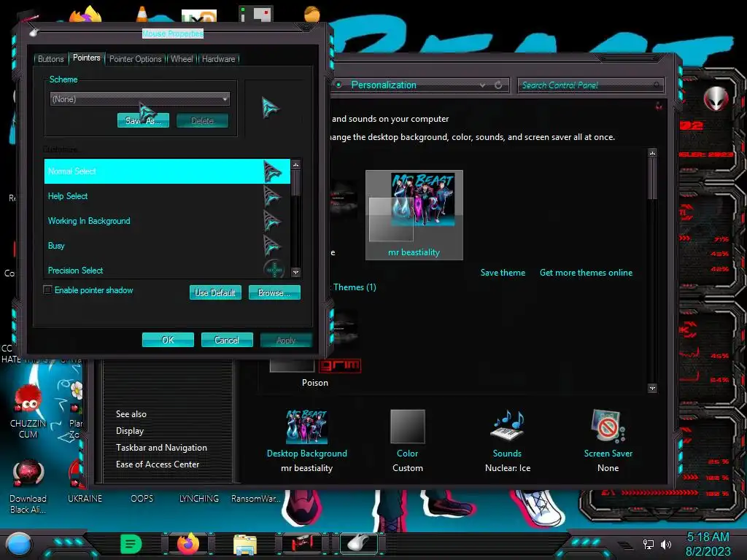Open the Hardware tab
Image resolution: width=747 pixels, height=560 pixels.
click(x=218, y=59)
